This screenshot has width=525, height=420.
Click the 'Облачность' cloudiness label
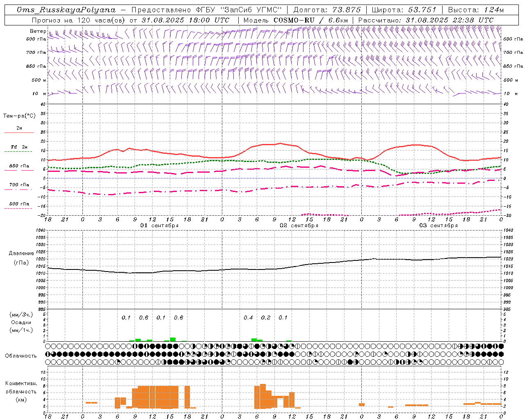[x=21, y=356]
